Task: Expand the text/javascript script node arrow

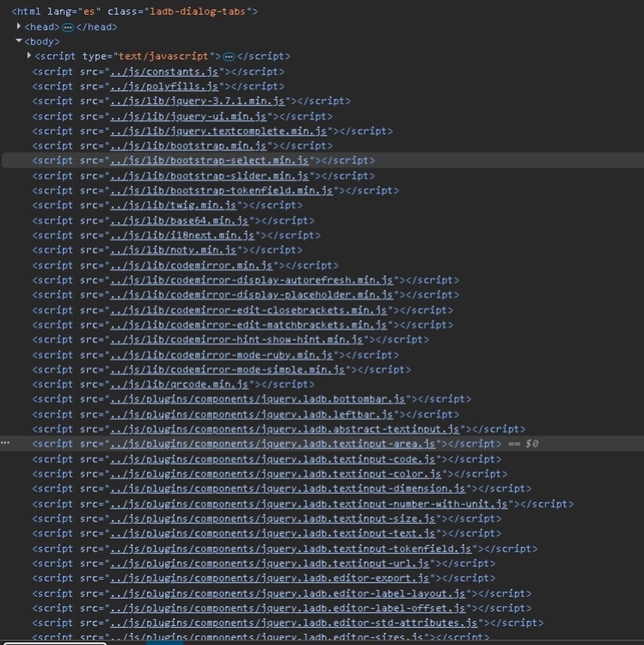Action: pos(29,56)
